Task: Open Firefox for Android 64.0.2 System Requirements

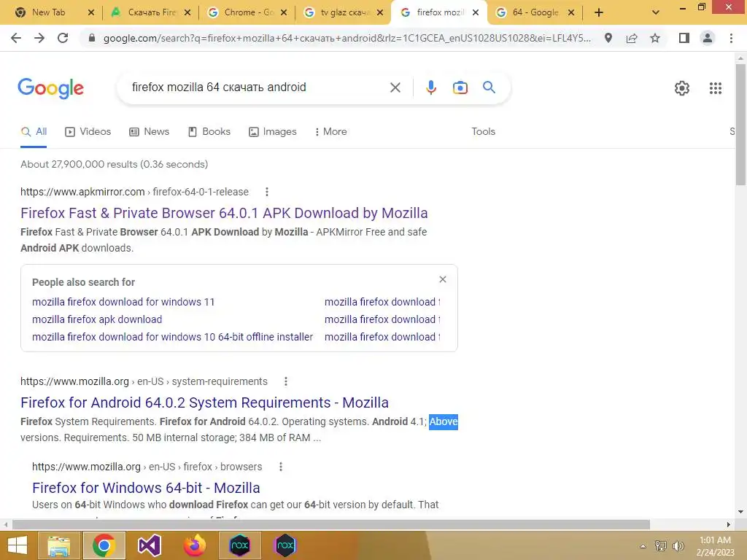Action: click(x=204, y=402)
